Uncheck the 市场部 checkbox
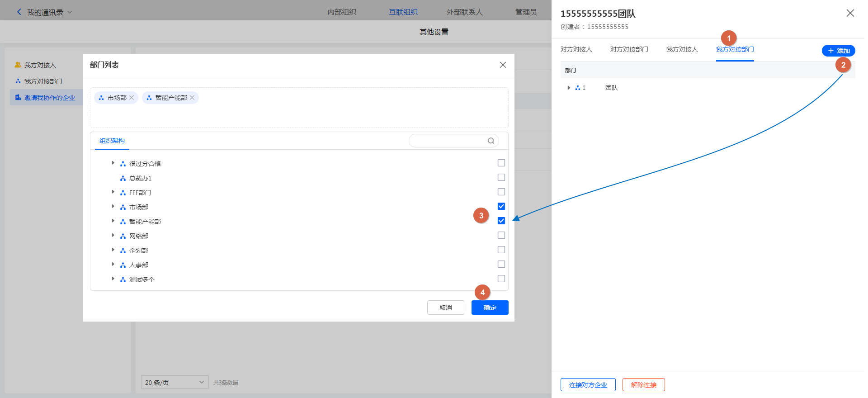The image size is (868, 398). pos(501,206)
